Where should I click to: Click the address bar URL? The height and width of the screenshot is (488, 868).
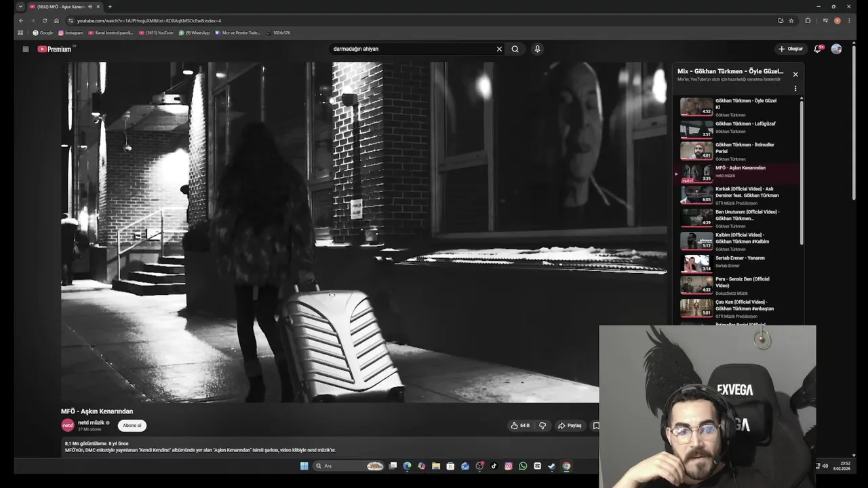click(149, 21)
